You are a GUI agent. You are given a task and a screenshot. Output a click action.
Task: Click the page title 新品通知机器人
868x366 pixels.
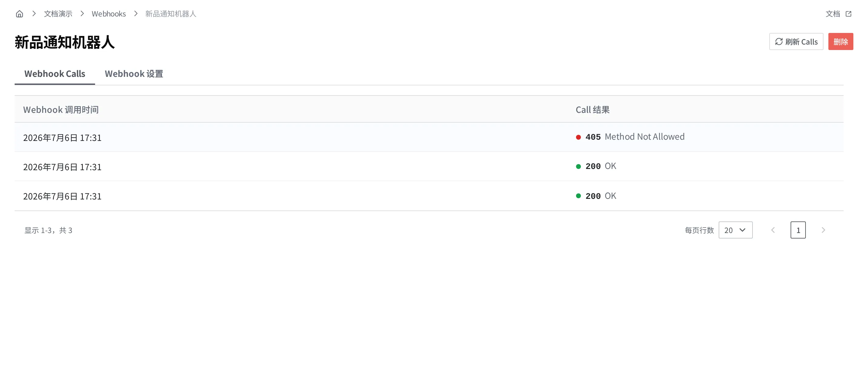pyautogui.click(x=65, y=42)
